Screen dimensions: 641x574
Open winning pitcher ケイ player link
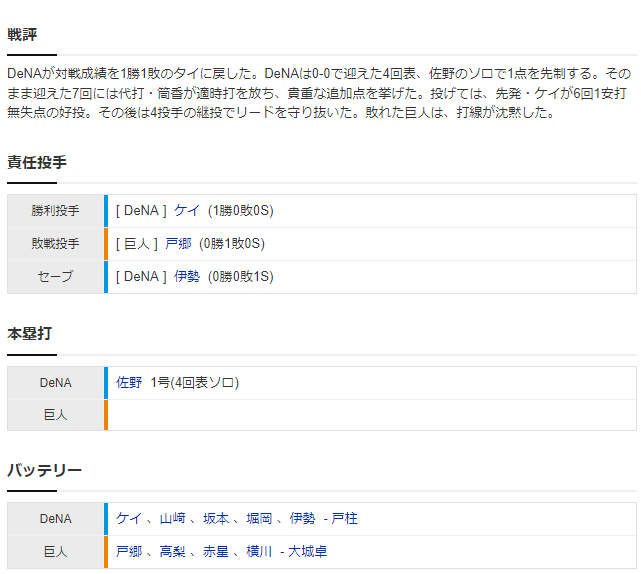pos(187,211)
